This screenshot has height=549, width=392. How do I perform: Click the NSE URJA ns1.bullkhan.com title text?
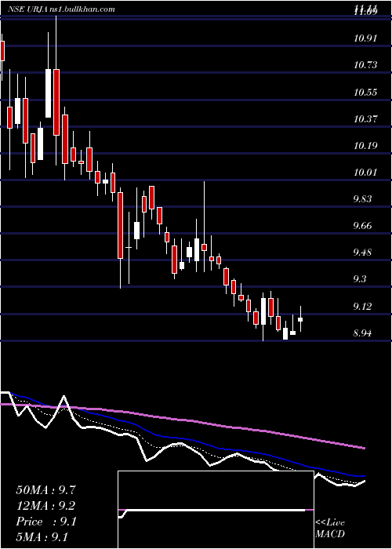coord(62,9)
